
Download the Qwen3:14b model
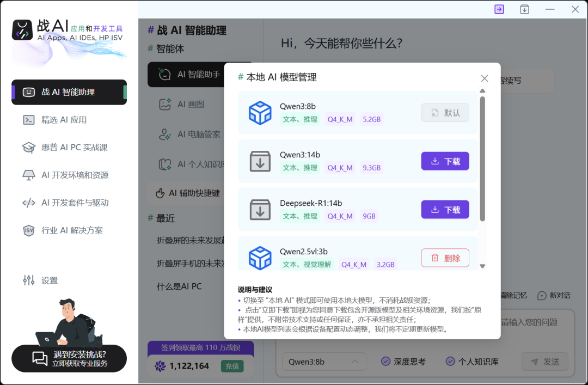(x=445, y=161)
